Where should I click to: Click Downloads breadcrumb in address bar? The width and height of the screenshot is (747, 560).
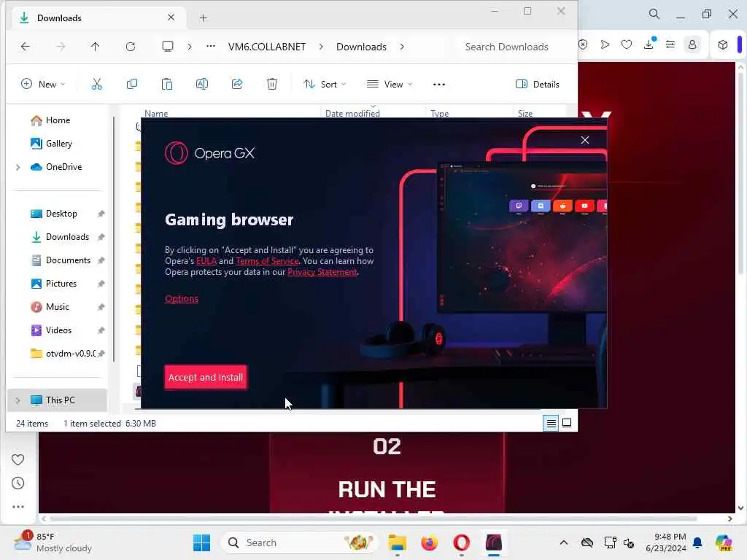coord(361,47)
